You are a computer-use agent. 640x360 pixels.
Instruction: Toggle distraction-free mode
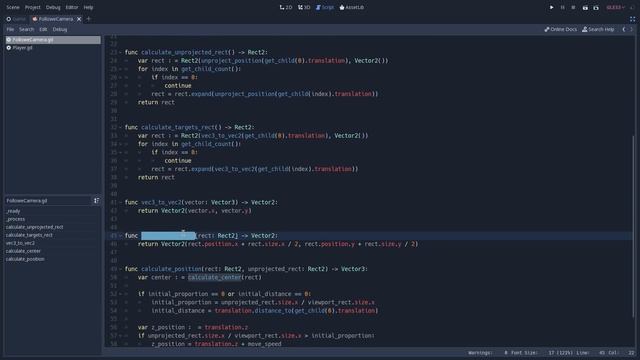pos(632,19)
